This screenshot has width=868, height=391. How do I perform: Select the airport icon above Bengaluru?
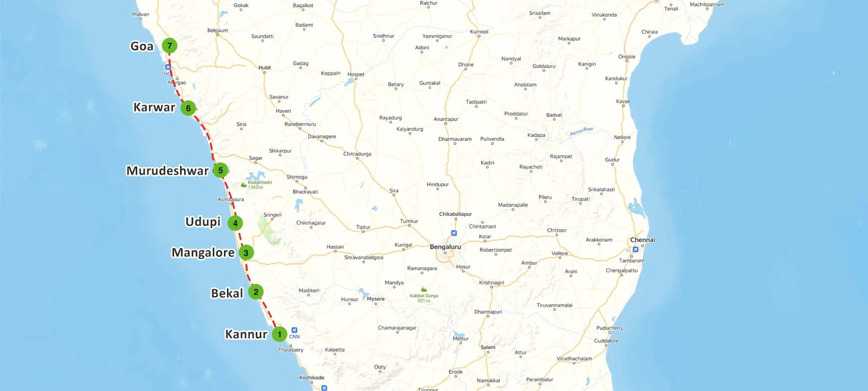point(454,233)
